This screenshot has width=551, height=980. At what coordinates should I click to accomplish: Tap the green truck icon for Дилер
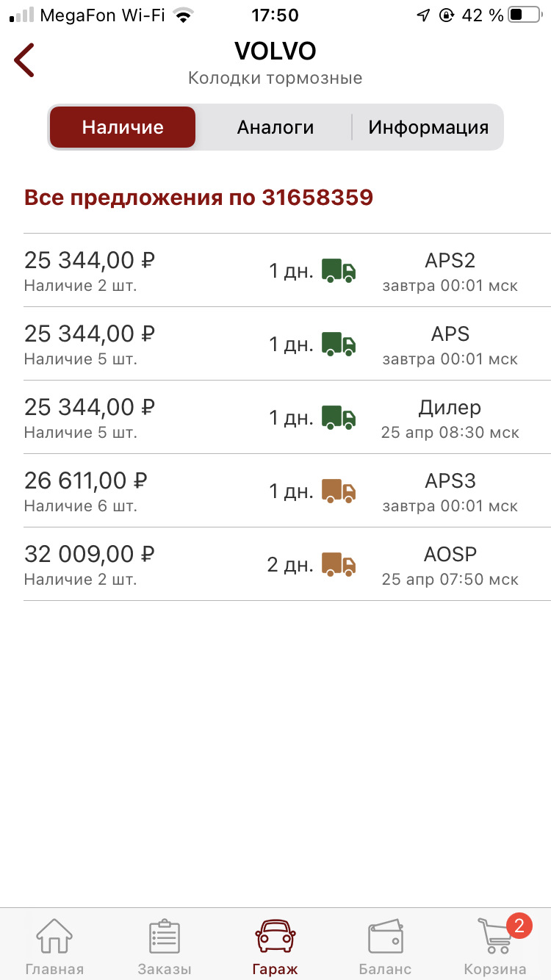point(339,417)
